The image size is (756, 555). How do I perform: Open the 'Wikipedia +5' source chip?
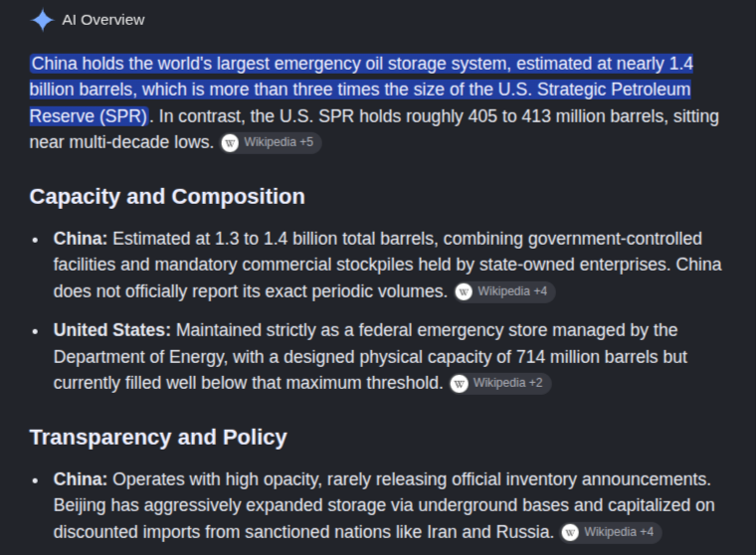click(x=271, y=142)
